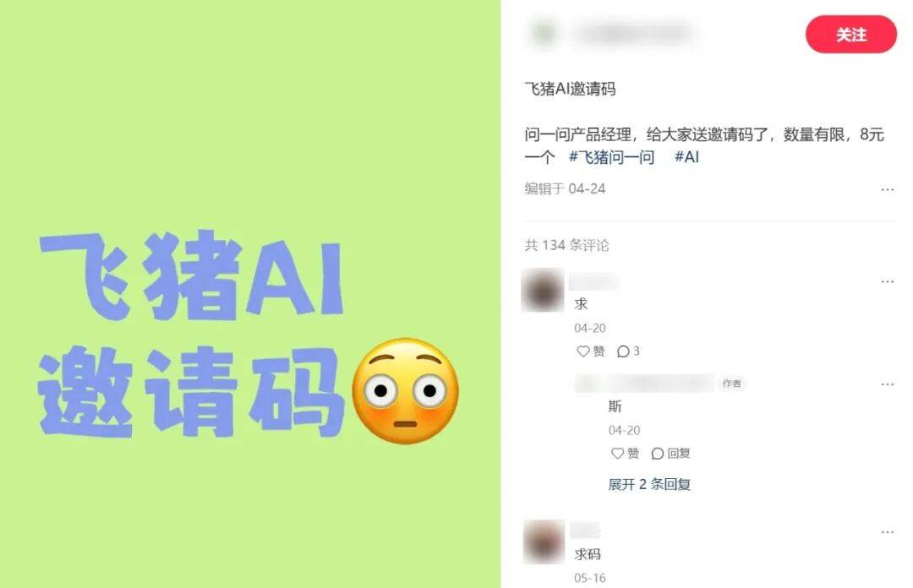This screenshot has width=913, height=588.
Task: Click the 回复 icon under author reply
Action: click(670, 453)
